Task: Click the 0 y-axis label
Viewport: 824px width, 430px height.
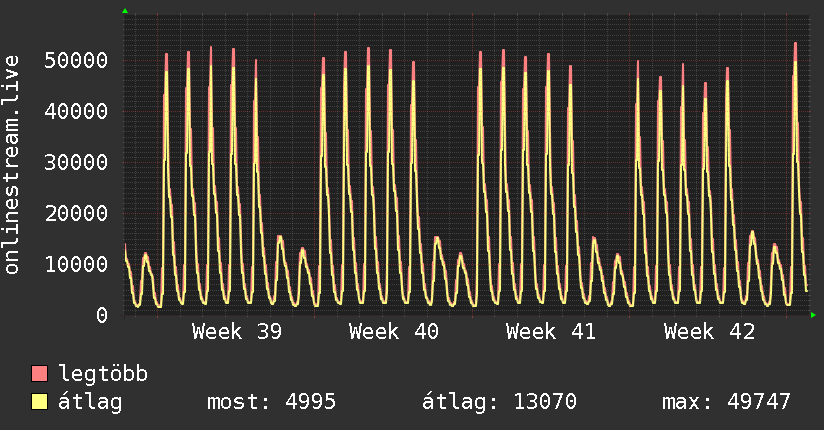Action: coord(102,315)
